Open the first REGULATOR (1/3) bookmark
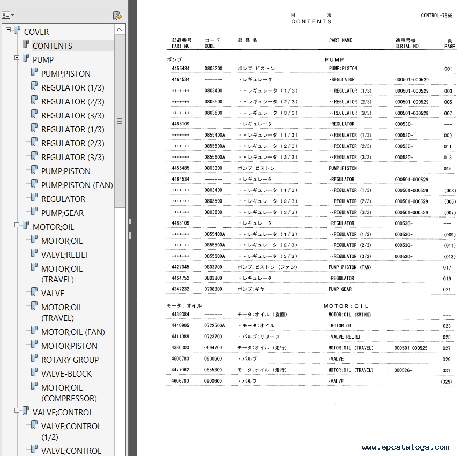The image size is (476, 456). [72, 88]
